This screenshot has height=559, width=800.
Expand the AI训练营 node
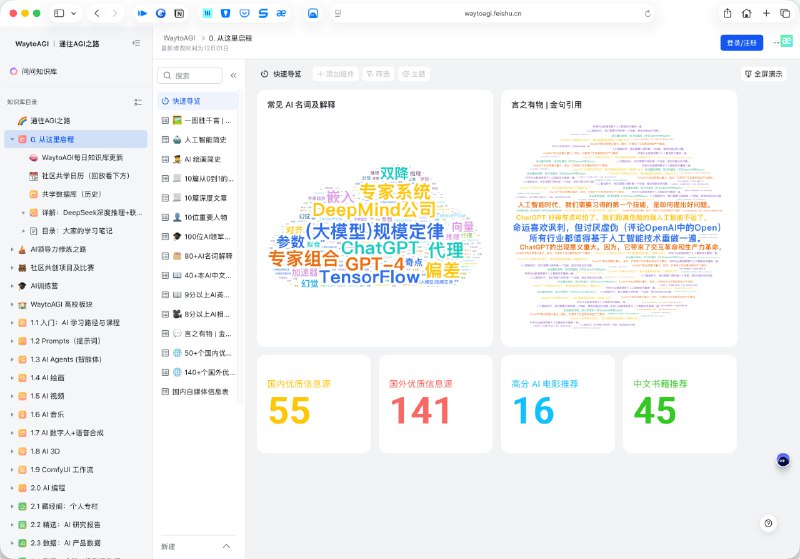[x=12, y=286]
